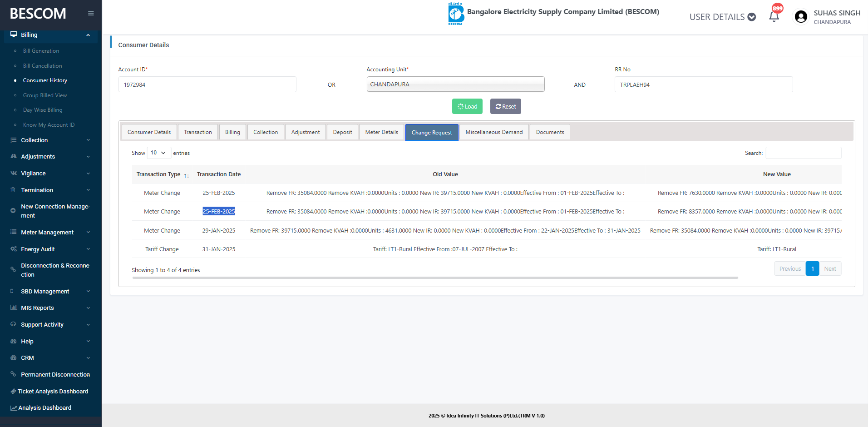868x427 pixels.
Task: Click the 29-JAN-2025 transaction date cell
Action: pyautogui.click(x=219, y=230)
